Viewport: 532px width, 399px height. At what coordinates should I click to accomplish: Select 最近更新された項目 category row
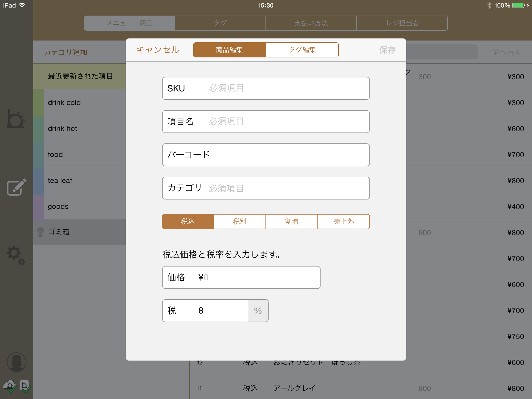click(x=79, y=76)
